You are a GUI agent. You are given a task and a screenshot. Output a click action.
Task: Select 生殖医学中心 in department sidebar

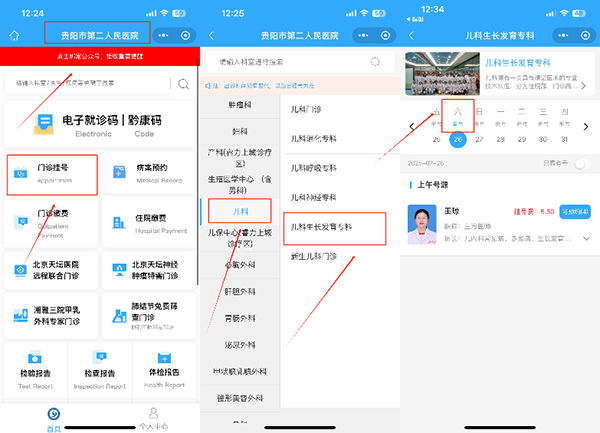[x=240, y=184]
